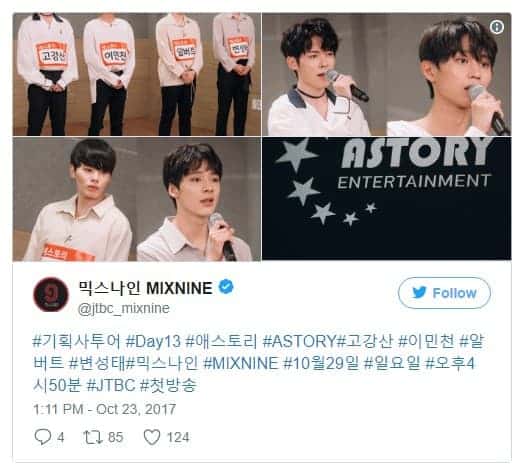The width and height of the screenshot is (526, 473).
Task: Open the #MIXNINE hashtag
Action: [241, 363]
